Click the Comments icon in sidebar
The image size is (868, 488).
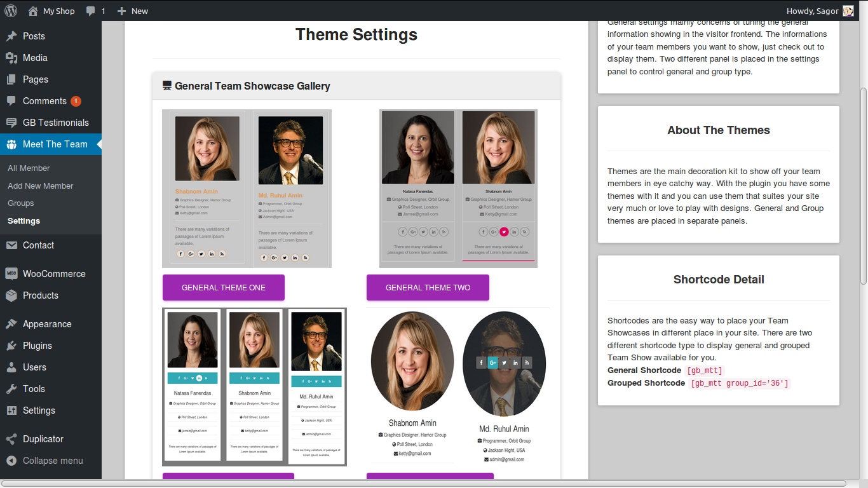point(11,101)
